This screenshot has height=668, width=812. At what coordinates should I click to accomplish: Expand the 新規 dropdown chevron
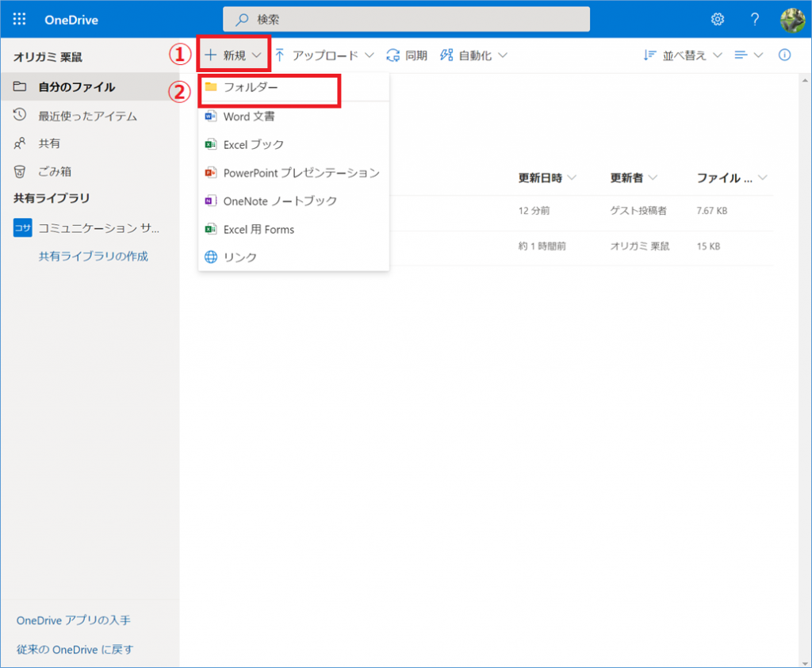(x=256, y=55)
